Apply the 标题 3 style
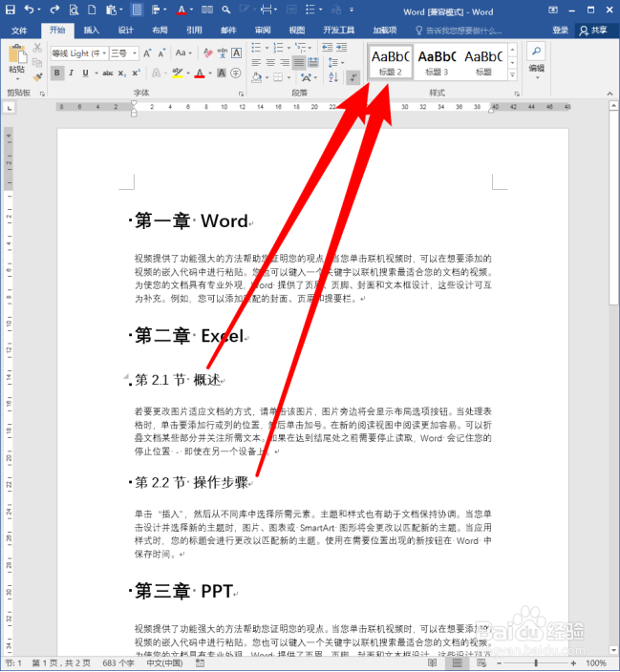The image size is (620, 672). [437, 62]
